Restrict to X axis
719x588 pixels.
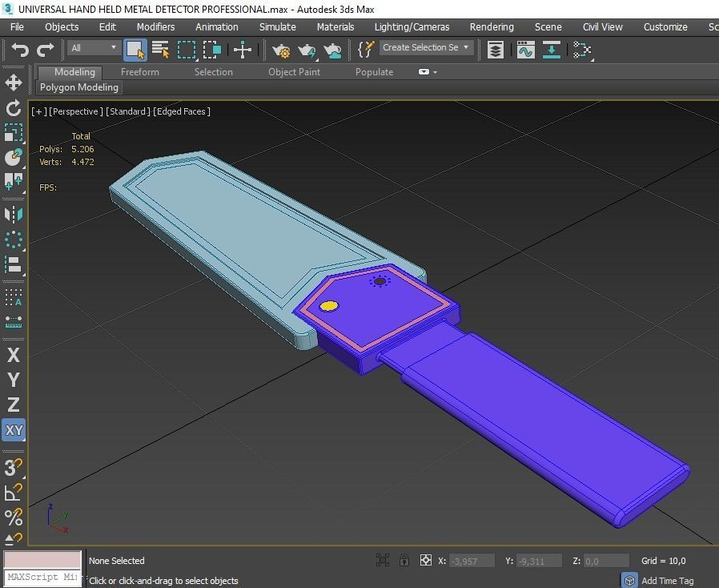(14, 355)
